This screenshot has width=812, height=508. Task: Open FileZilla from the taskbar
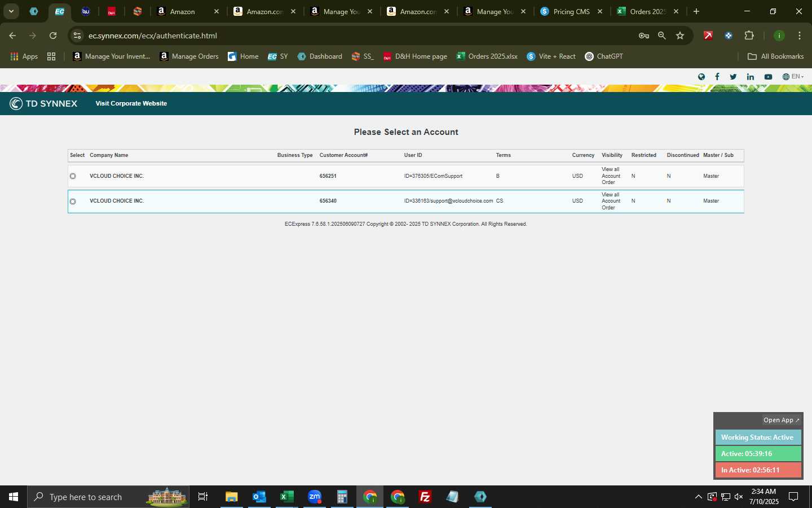click(425, 497)
